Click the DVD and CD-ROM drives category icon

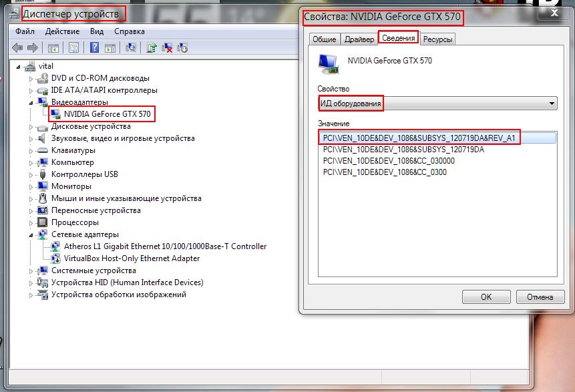[43, 78]
